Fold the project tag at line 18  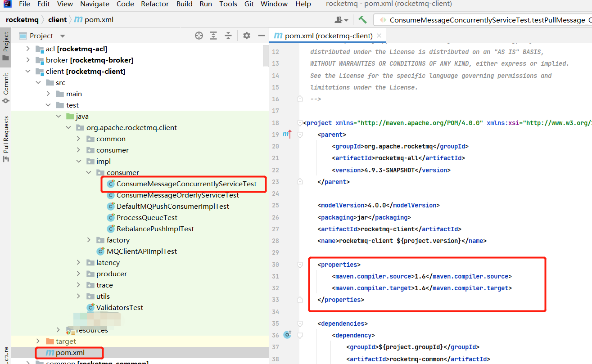pyautogui.click(x=300, y=123)
